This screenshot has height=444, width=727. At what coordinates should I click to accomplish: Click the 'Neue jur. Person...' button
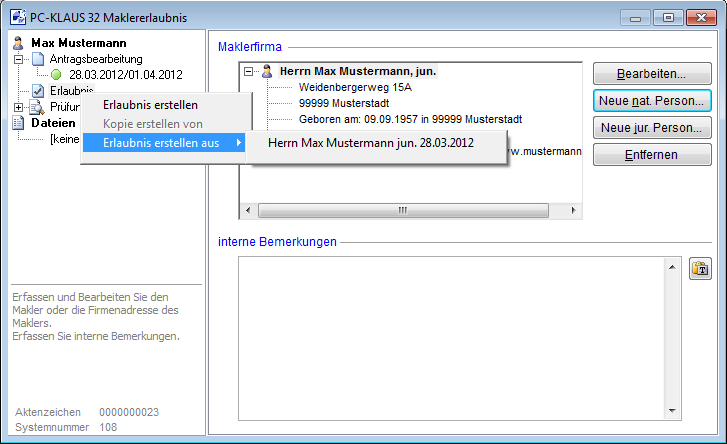(x=651, y=128)
